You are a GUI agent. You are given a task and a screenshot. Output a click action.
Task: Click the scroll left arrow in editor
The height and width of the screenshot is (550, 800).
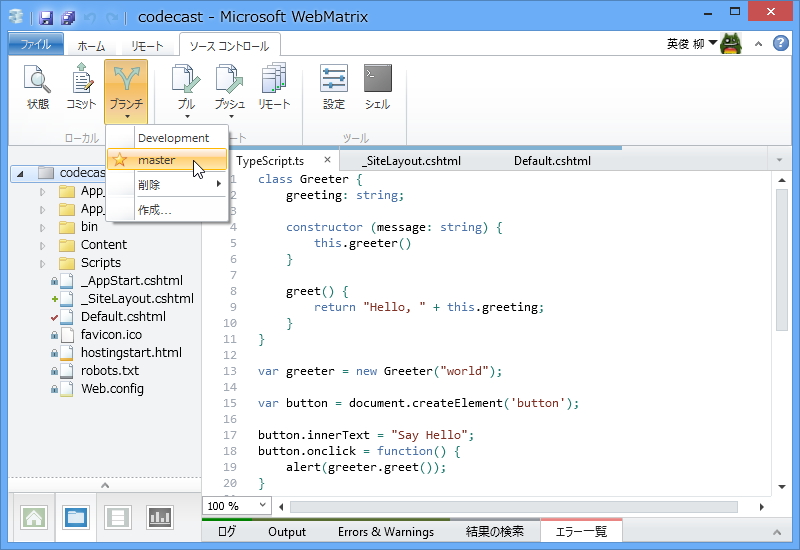point(281,507)
